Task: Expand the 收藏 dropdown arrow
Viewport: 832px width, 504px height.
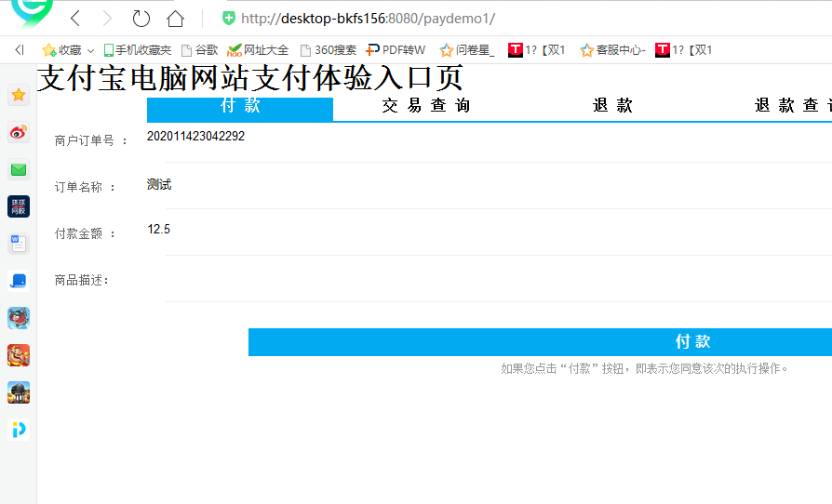Action: pos(90,51)
